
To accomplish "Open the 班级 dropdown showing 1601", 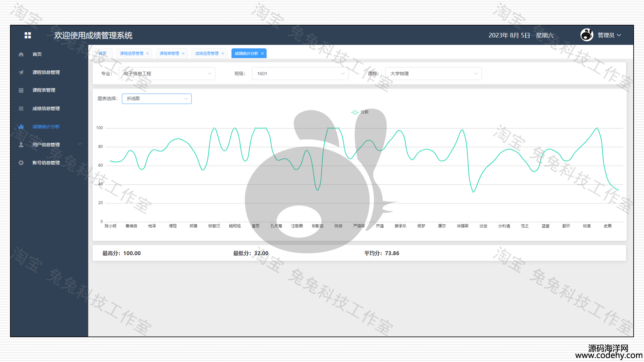I will click(300, 74).
